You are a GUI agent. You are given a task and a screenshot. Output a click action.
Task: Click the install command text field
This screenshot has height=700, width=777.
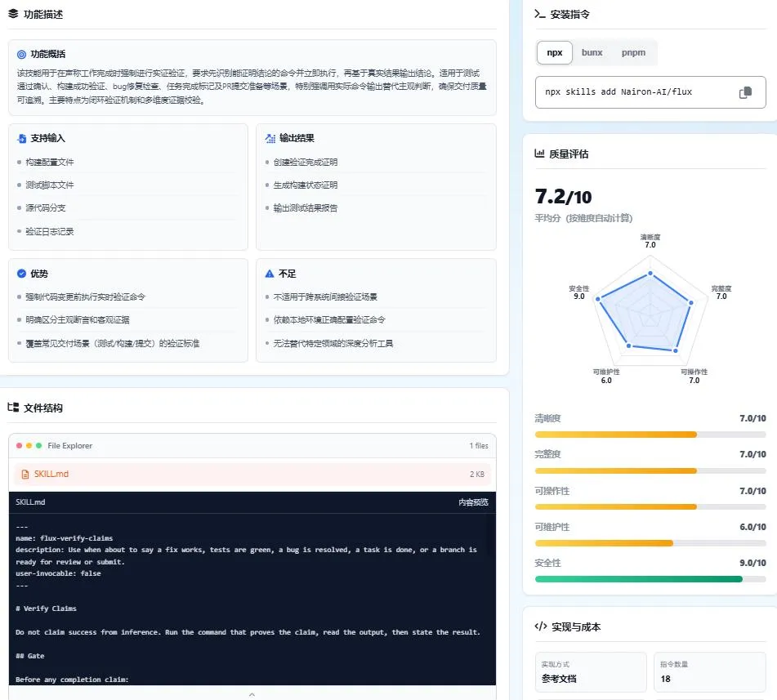650,92
